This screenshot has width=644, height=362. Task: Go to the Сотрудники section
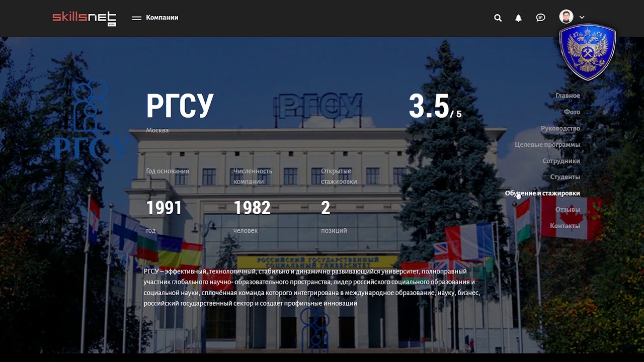click(x=561, y=161)
